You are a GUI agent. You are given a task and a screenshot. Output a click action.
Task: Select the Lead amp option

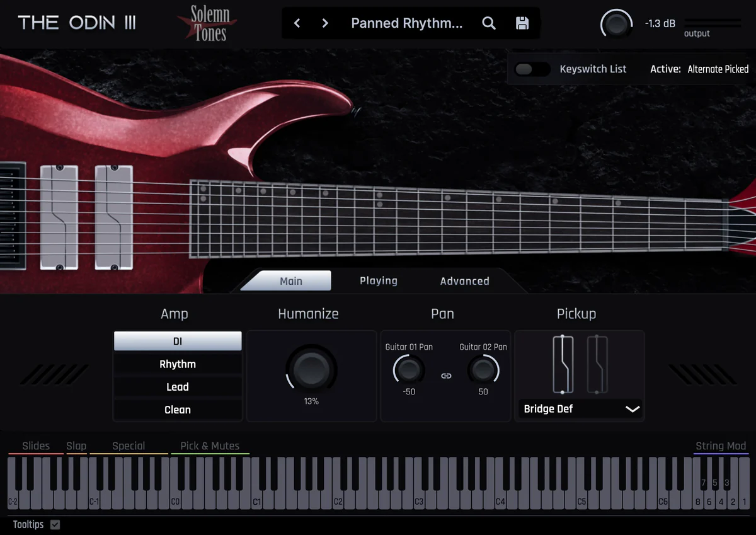coord(177,386)
